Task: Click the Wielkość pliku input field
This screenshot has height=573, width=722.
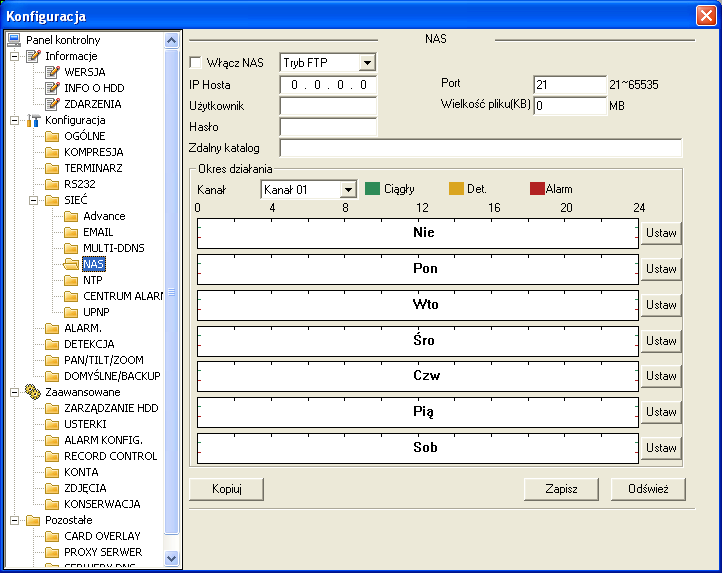Action: [x=570, y=106]
